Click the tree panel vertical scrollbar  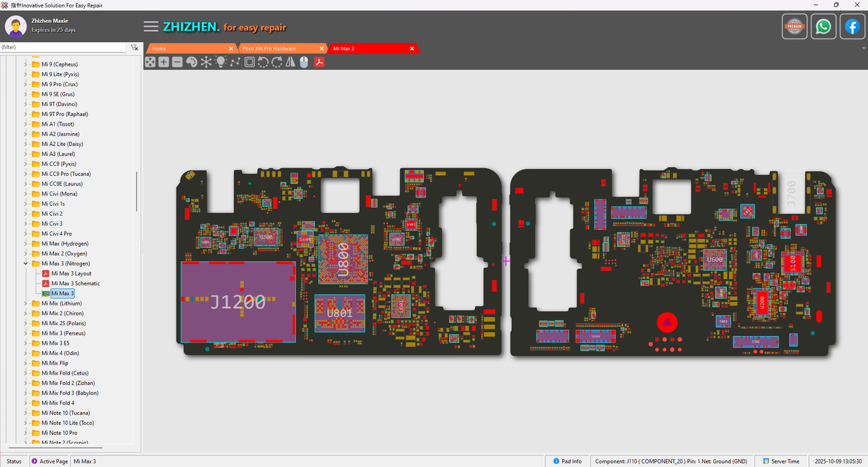pyautogui.click(x=137, y=191)
